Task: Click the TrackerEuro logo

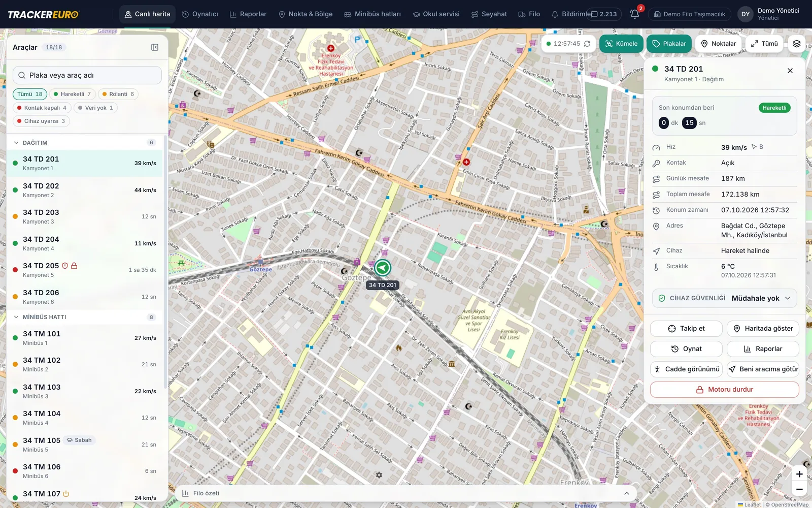Action: (x=43, y=14)
